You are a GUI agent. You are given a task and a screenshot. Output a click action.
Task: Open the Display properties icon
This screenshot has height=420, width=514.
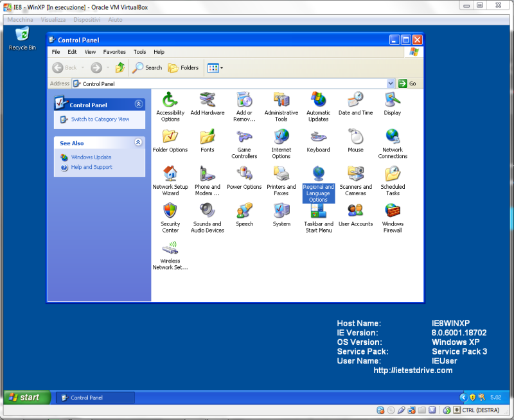click(393, 103)
